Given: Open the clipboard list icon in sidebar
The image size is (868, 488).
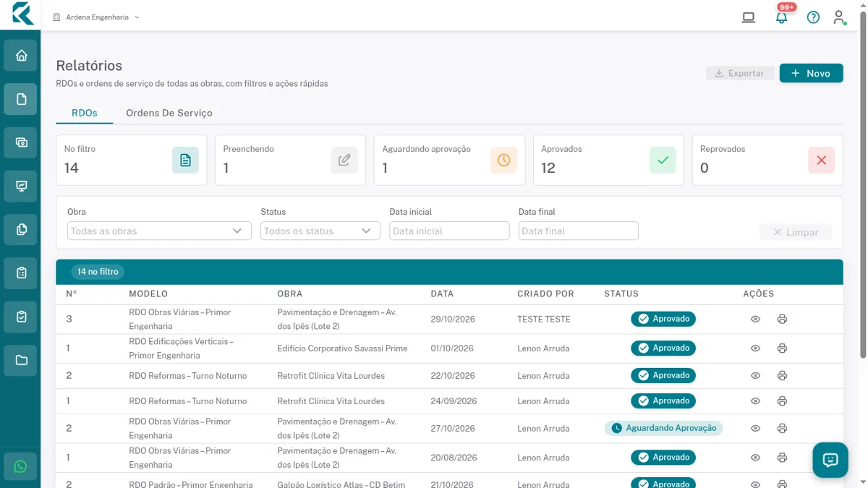Looking at the screenshot, I should (x=20, y=273).
